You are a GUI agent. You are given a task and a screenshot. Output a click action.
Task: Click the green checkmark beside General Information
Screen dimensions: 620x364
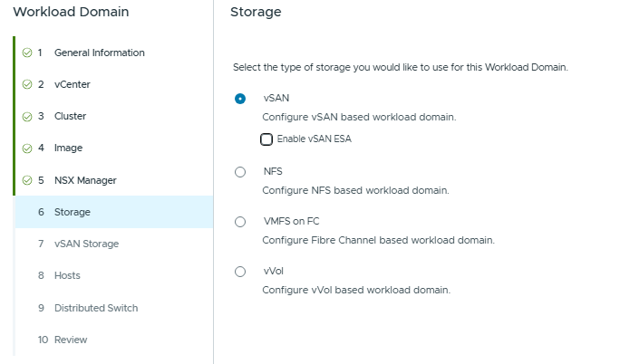click(x=26, y=53)
